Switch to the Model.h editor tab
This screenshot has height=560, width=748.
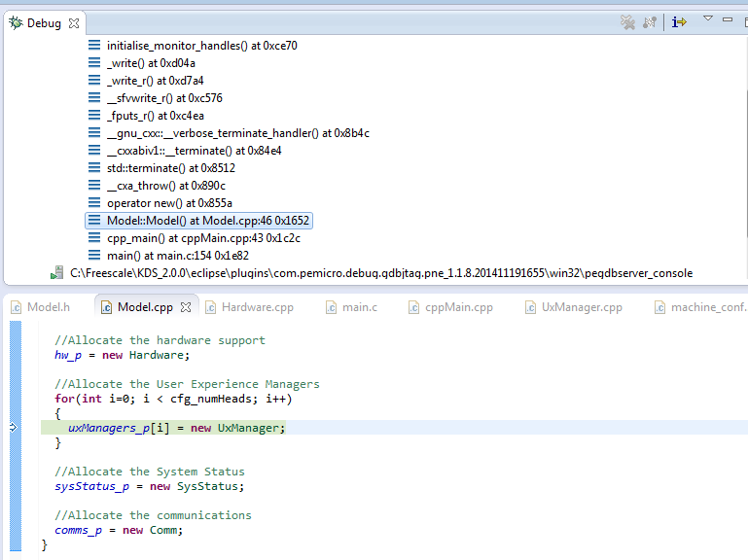[41, 307]
